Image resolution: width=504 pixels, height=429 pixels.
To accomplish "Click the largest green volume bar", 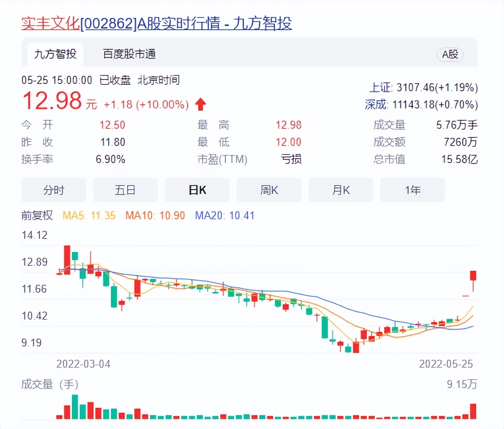I will click(75, 408).
